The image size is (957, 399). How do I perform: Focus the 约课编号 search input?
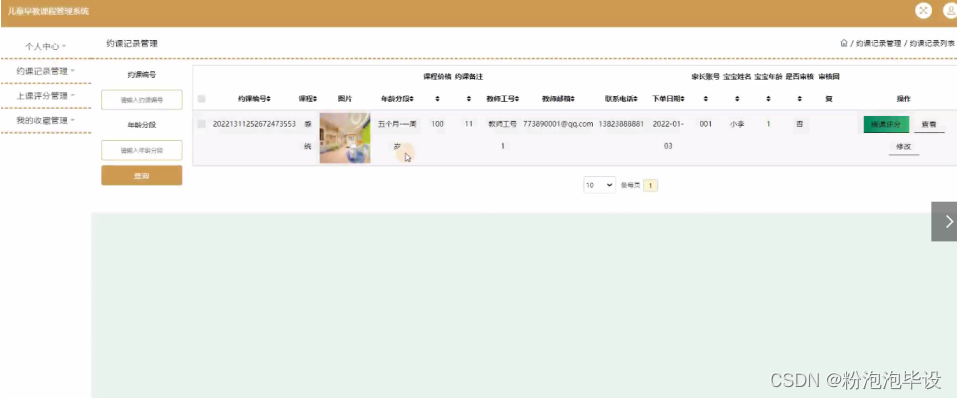click(142, 99)
